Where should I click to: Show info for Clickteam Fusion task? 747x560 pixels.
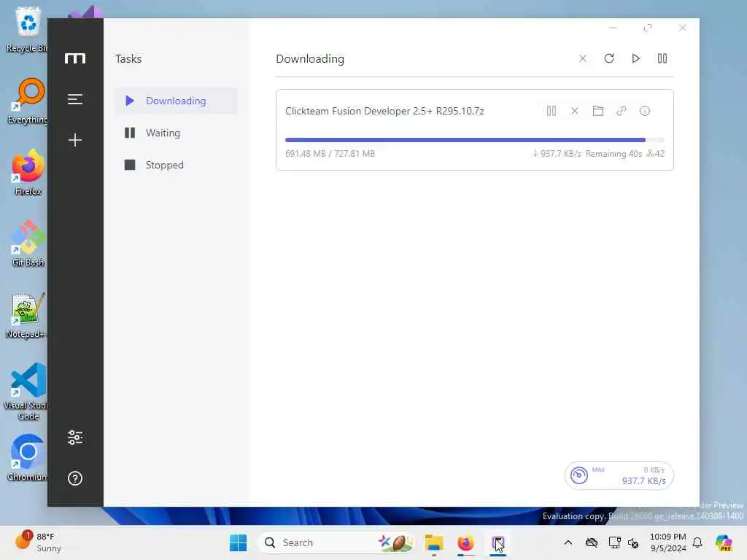coord(645,111)
